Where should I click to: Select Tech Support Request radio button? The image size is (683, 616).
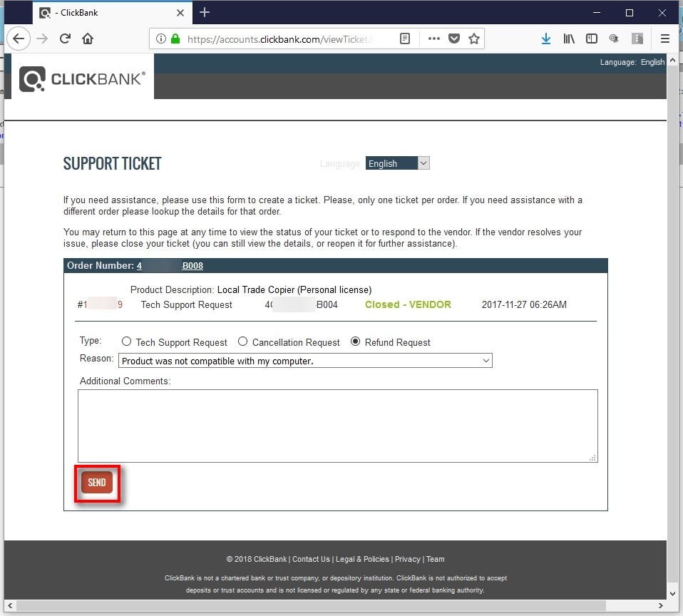click(x=126, y=342)
